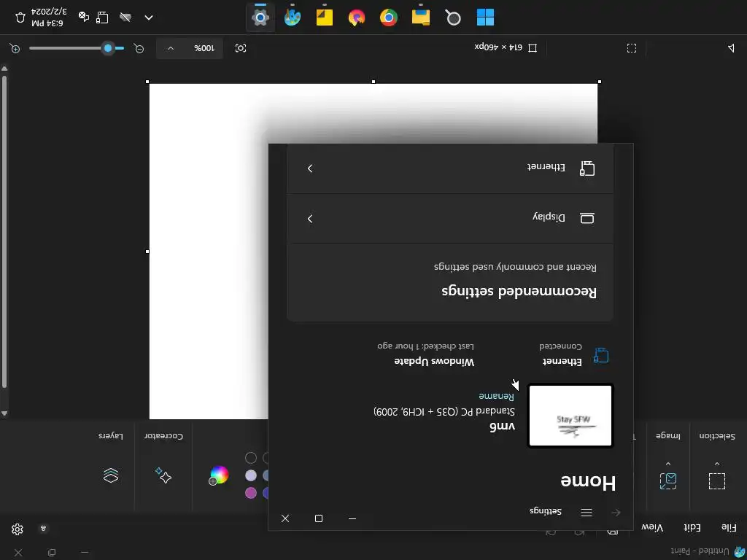Image resolution: width=747 pixels, height=560 pixels.
Task: Select the lavender color swatch
Action: click(251, 475)
